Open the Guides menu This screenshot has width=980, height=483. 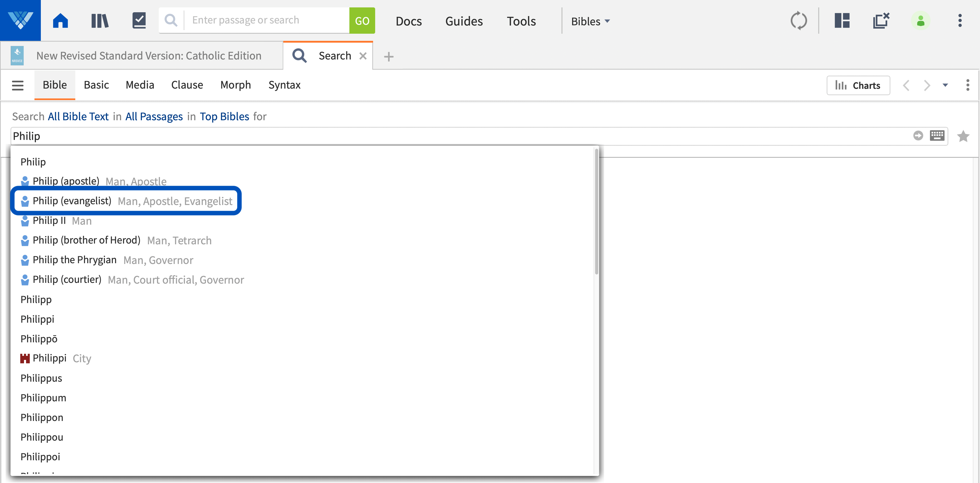464,21
